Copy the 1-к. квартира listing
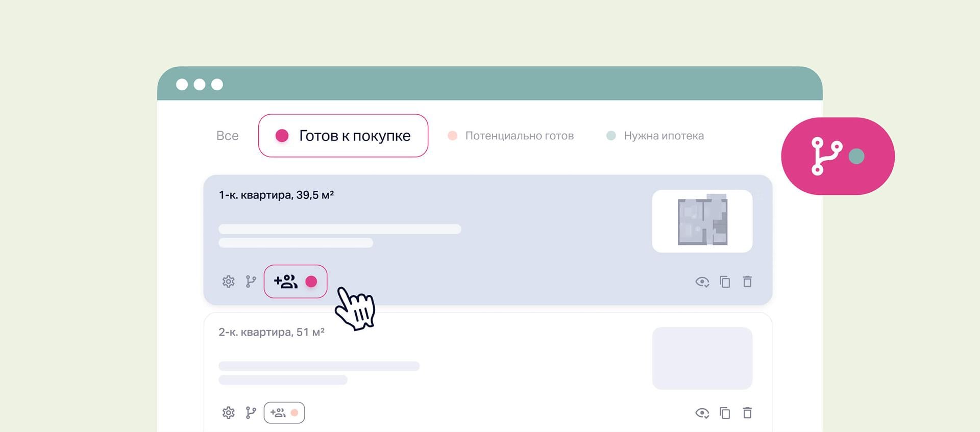 [725, 282]
